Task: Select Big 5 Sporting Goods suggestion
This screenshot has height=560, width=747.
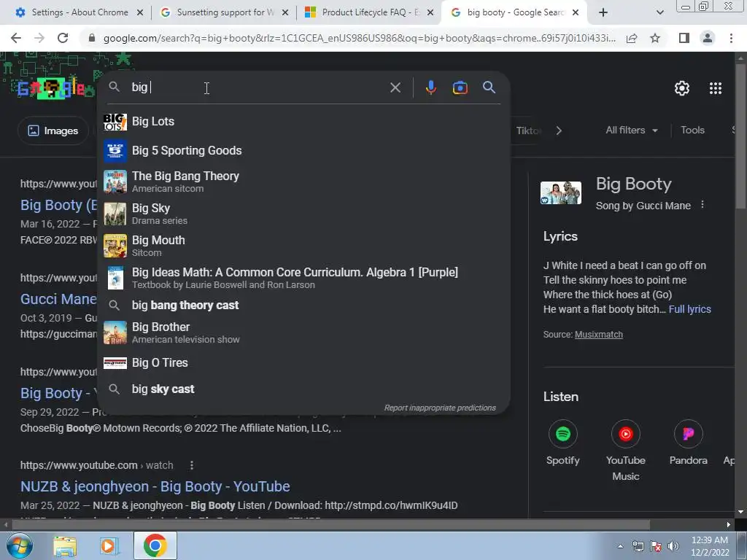Action: 303,150
